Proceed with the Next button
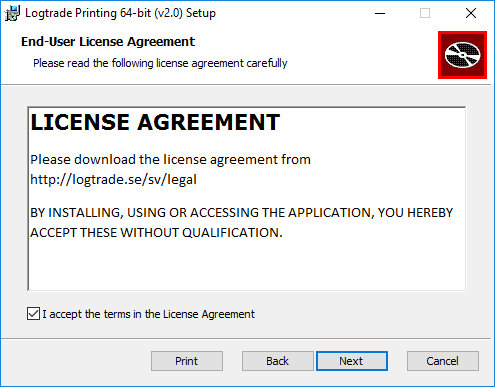This screenshot has width=495, height=387. (x=352, y=361)
